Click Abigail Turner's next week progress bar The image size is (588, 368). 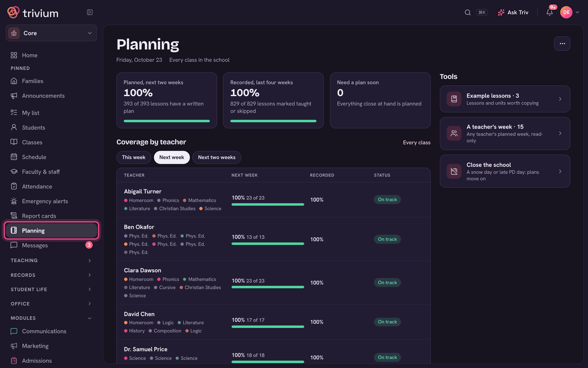pos(268,204)
